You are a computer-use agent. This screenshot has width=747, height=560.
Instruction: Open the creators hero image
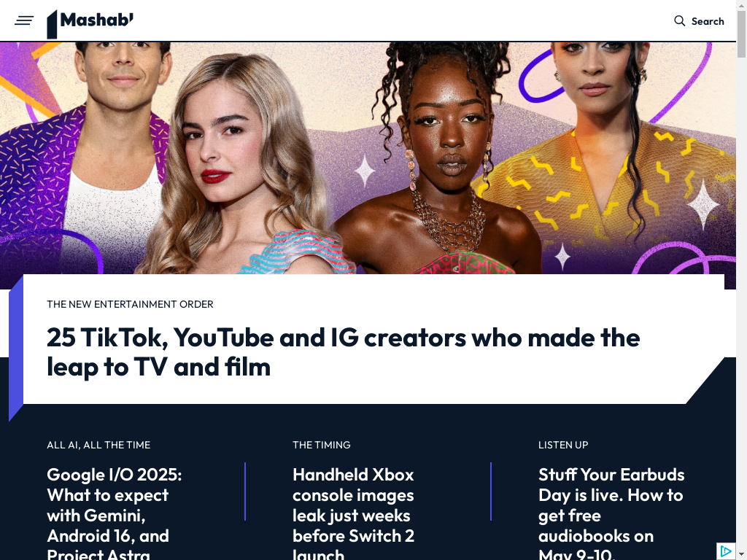pos(368,158)
